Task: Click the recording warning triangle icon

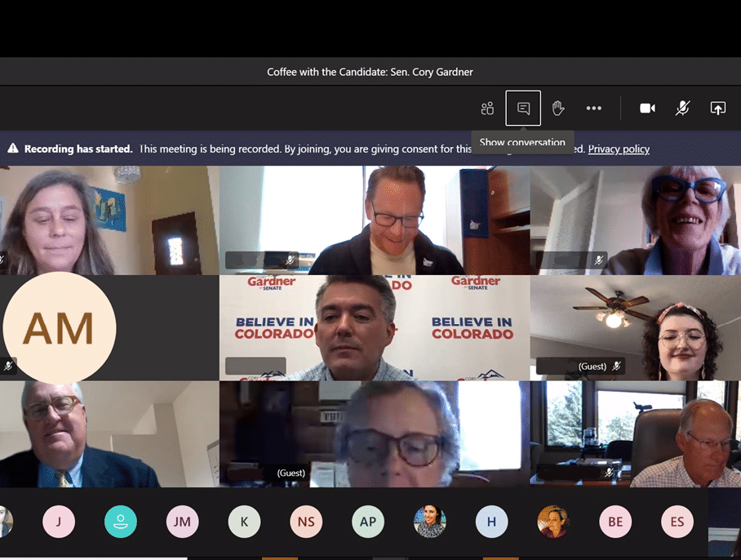Action: tap(13, 149)
